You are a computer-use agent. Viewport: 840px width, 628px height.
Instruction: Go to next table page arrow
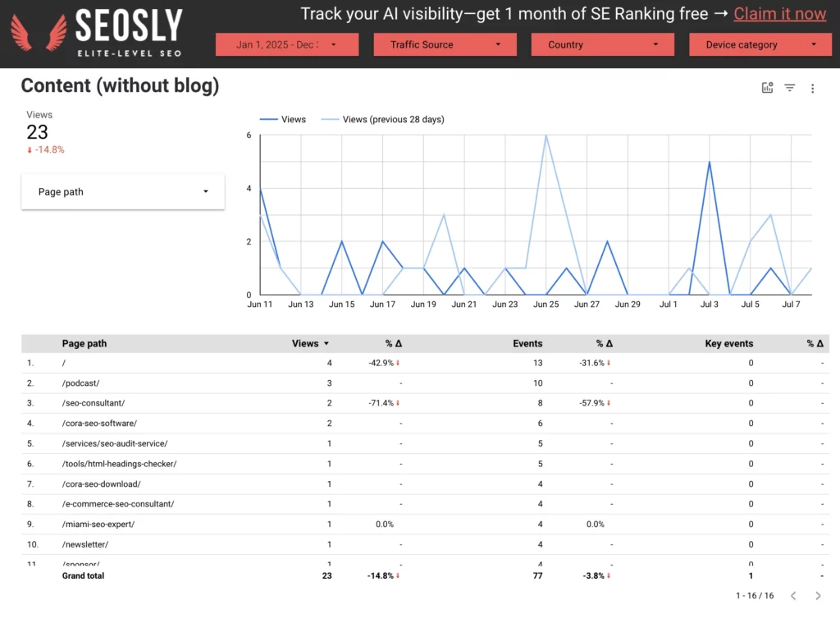[818, 595]
